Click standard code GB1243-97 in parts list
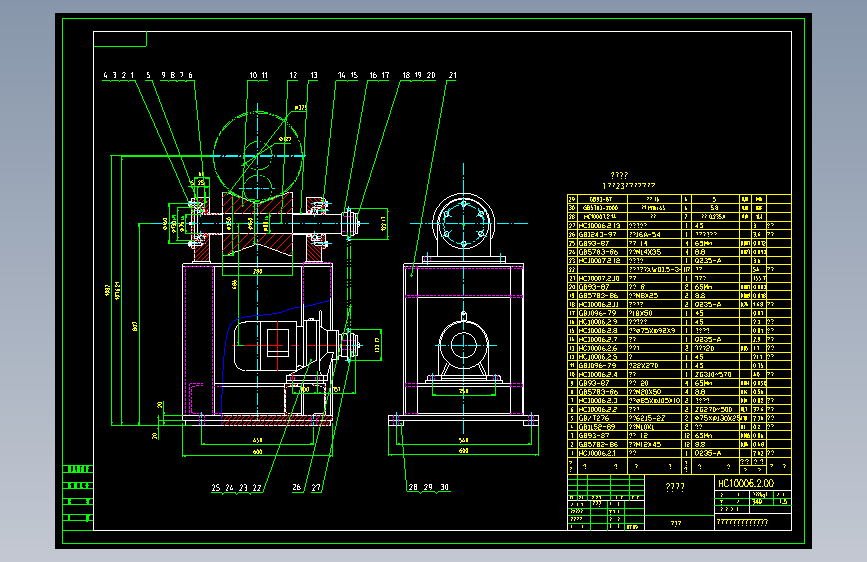 (x=598, y=235)
